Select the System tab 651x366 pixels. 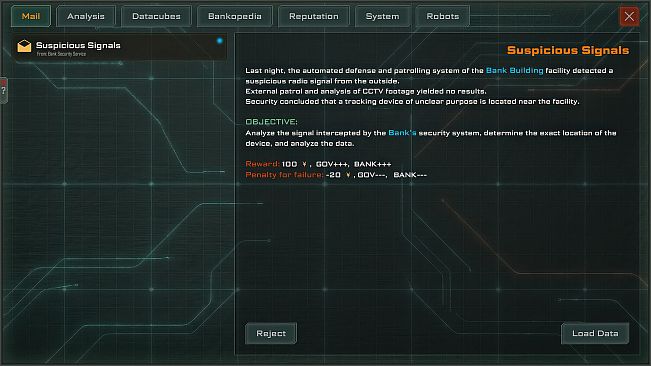pos(382,16)
